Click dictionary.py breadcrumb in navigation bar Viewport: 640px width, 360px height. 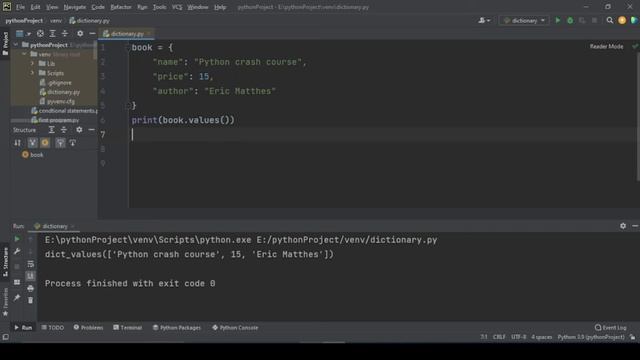(89, 20)
